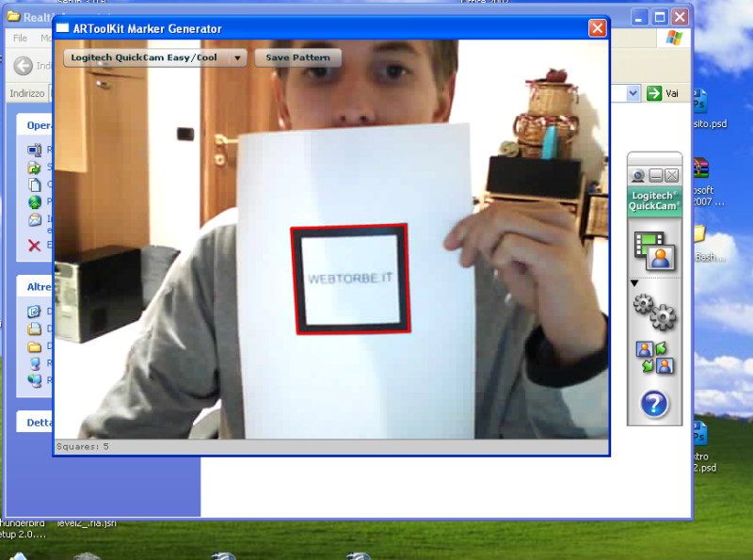Viewport: 753px width, 560px height.
Task: Click the copy file icon in Explorer's task pane
Action: (34, 184)
